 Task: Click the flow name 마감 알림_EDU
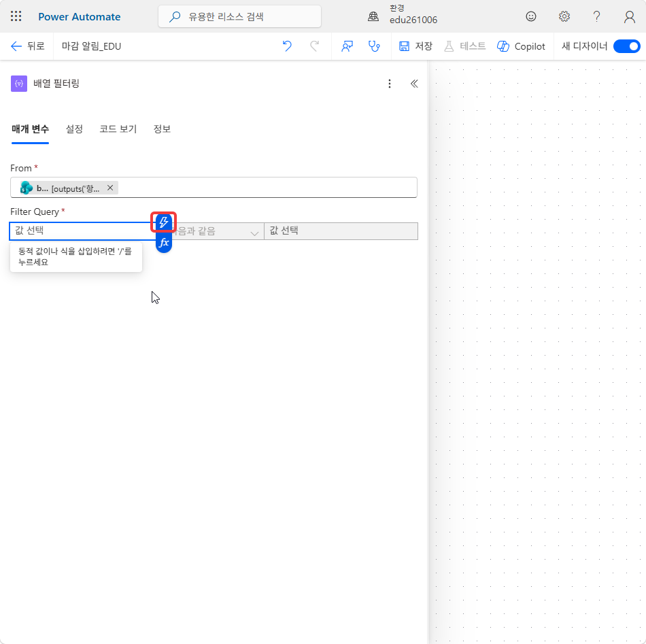tap(92, 46)
